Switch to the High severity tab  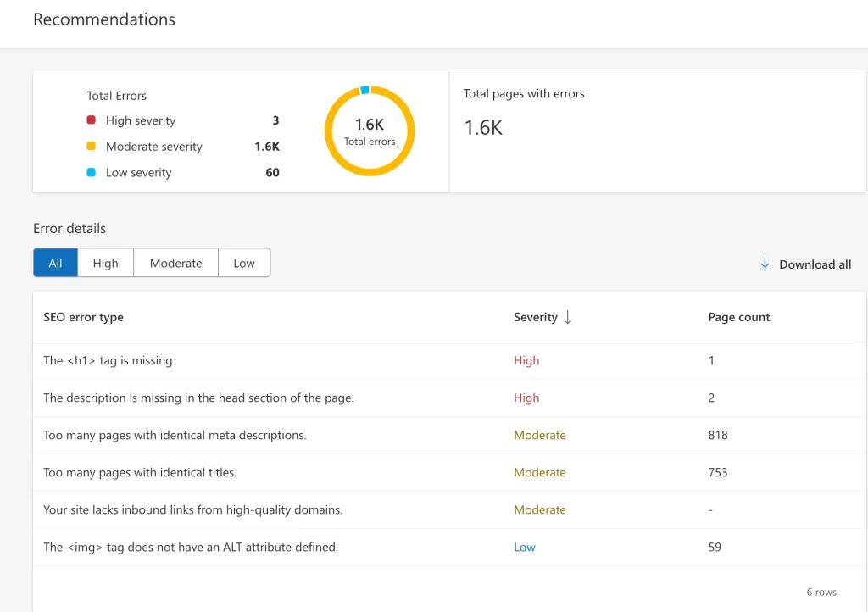(105, 263)
